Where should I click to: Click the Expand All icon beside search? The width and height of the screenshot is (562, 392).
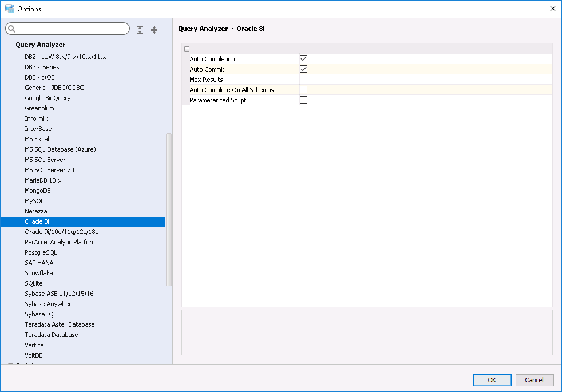[x=140, y=30]
